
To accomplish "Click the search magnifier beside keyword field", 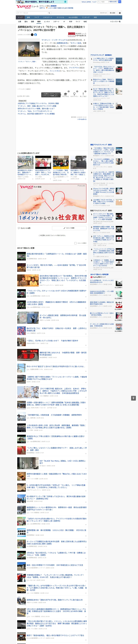I will pyautogui.click(x=49, y=13).
